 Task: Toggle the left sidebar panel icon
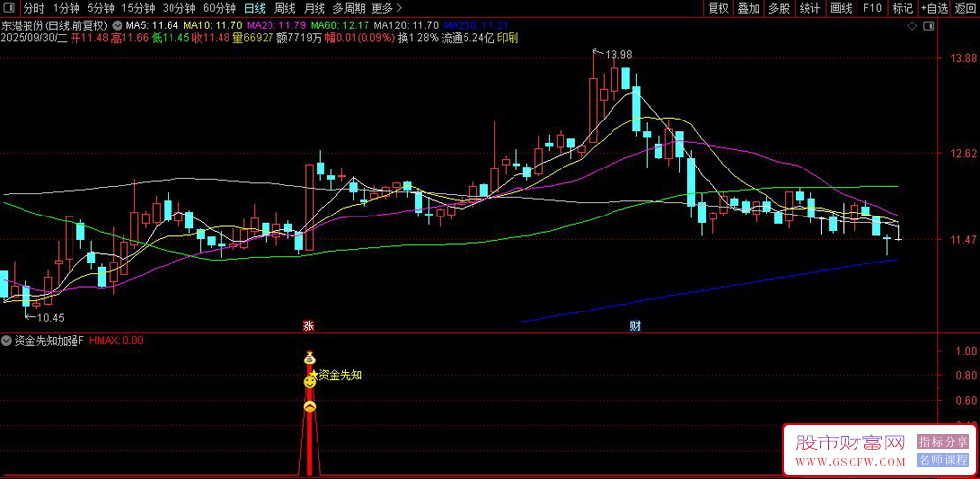10,8
